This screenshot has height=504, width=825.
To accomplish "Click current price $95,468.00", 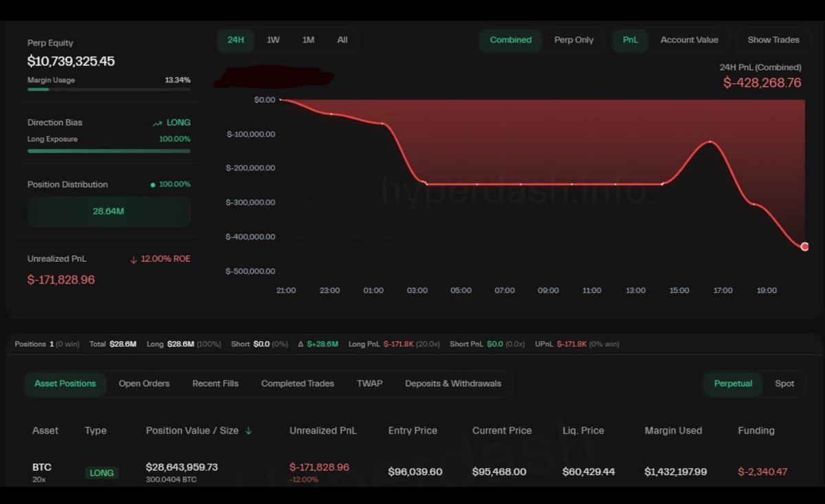I will [x=499, y=472].
